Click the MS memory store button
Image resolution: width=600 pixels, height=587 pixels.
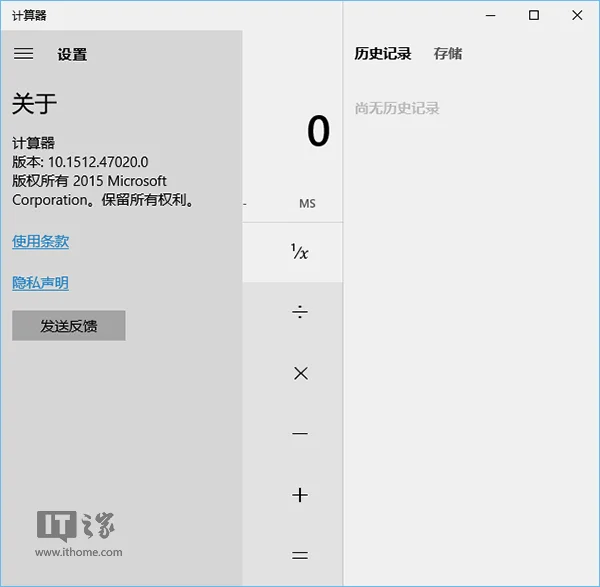[x=307, y=203]
